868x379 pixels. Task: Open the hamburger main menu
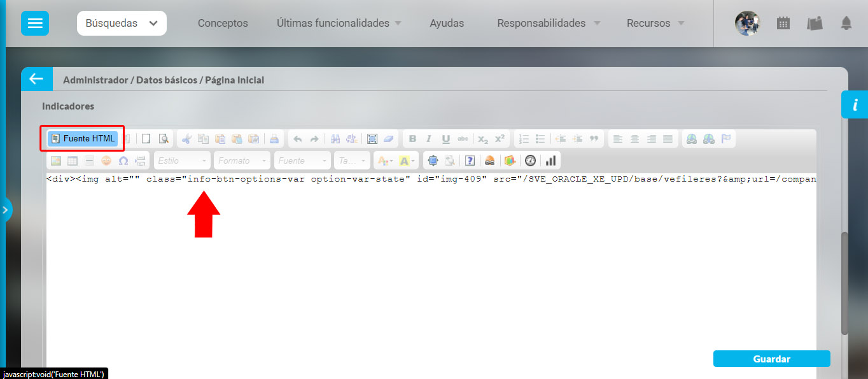pos(35,23)
